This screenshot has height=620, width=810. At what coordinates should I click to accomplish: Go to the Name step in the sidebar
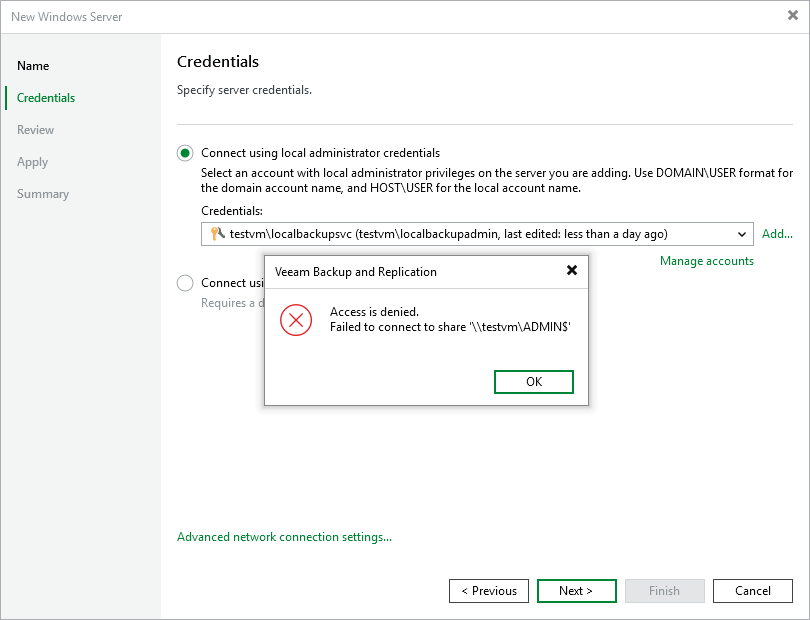click(33, 66)
